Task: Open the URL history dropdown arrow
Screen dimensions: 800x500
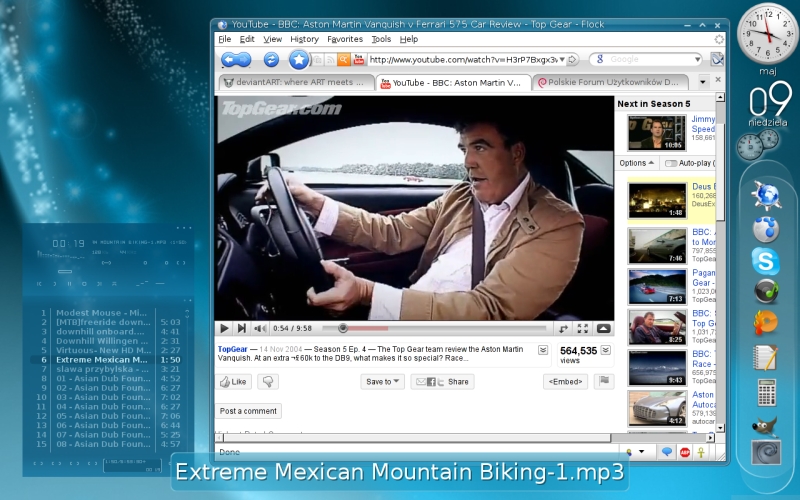Action: [562, 60]
